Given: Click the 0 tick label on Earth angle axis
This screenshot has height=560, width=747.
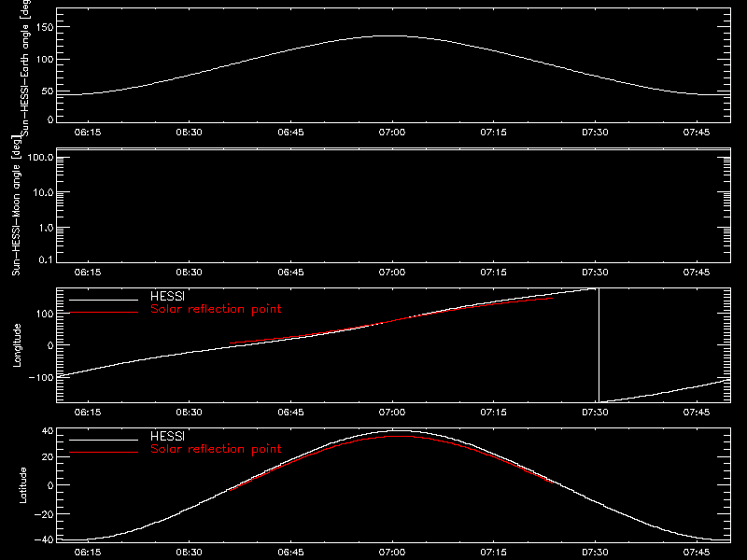Looking at the screenshot, I should coord(50,119).
